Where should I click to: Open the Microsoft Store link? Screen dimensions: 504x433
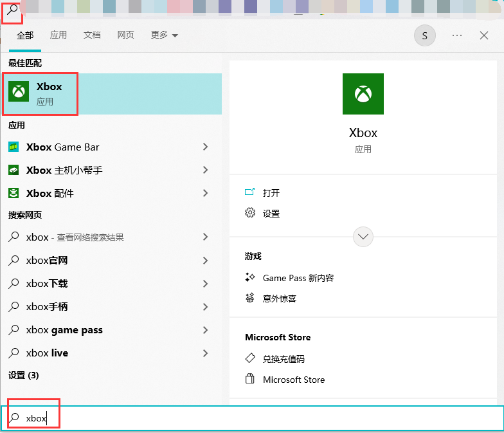pyautogui.click(x=293, y=380)
